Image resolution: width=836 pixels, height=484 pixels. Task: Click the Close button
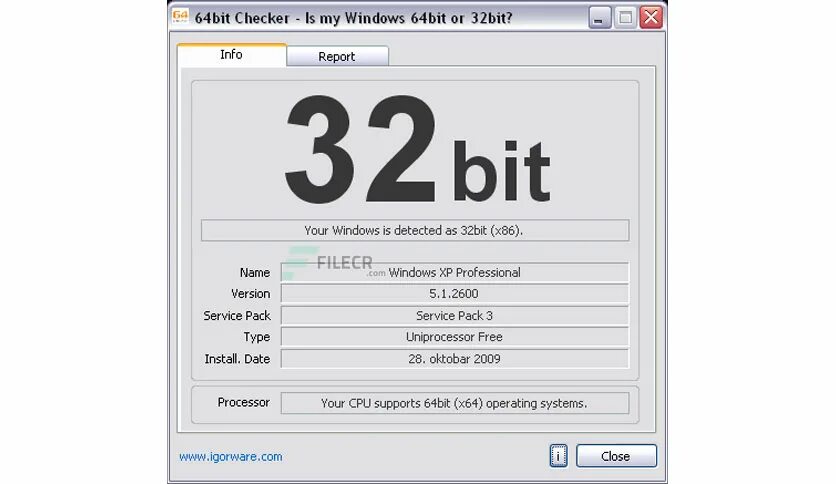(x=616, y=456)
